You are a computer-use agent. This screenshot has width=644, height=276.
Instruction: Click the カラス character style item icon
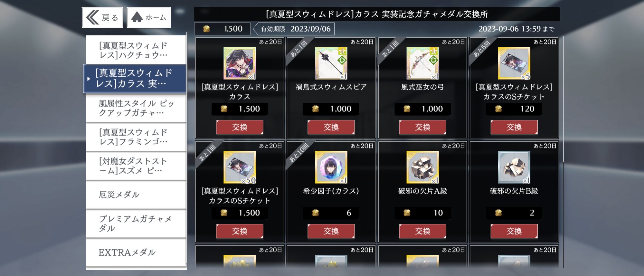point(240,63)
